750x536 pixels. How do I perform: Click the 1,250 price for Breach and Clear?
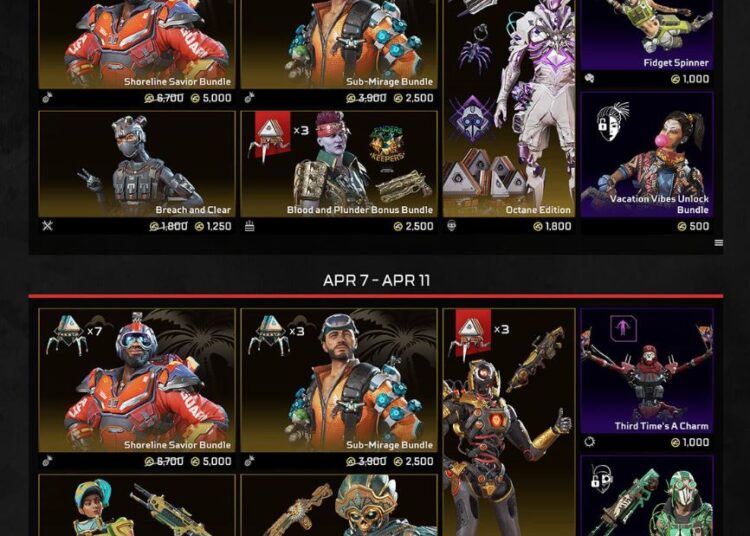(x=213, y=226)
